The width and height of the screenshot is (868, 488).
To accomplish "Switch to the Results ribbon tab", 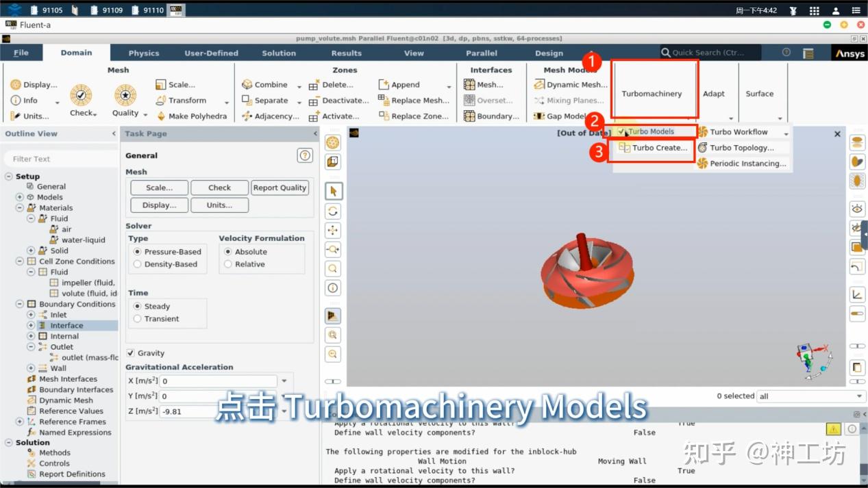I will (347, 53).
